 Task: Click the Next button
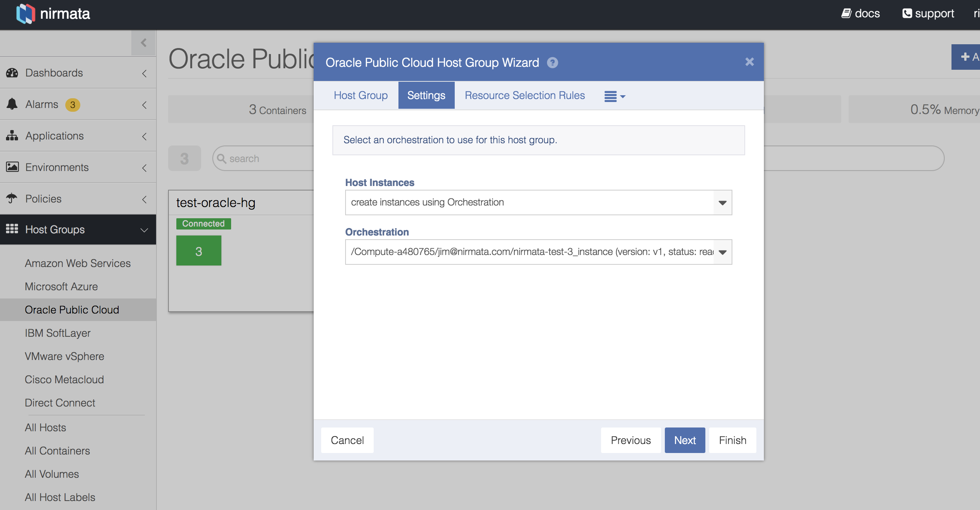[685, 440]
